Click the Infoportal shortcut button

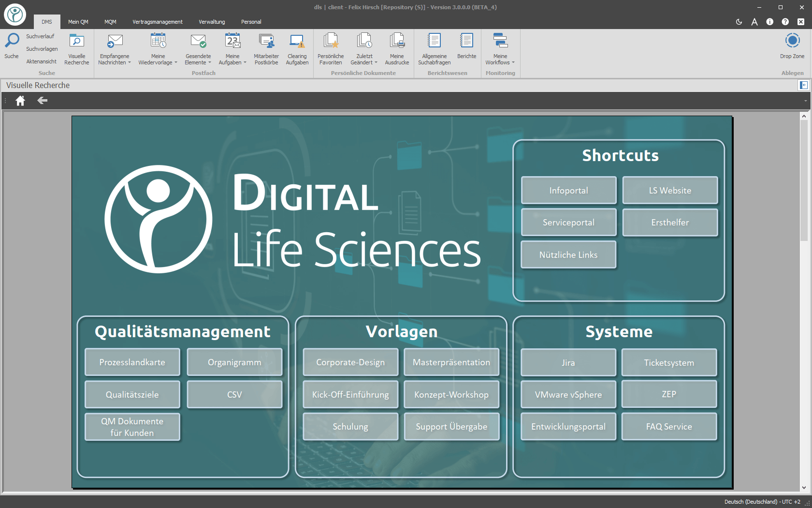(568, 190)
